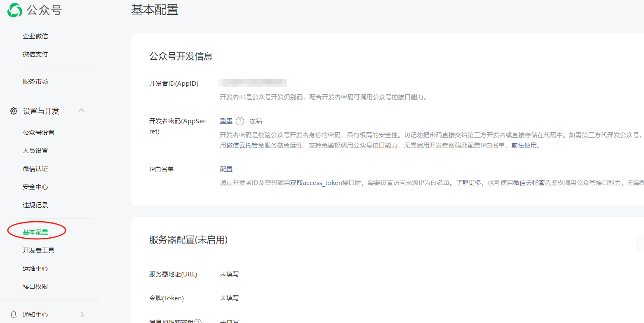Open 微信云托管 link in IP白名单 description
This screenshot has width=644, height=323.
click(529, 183)
